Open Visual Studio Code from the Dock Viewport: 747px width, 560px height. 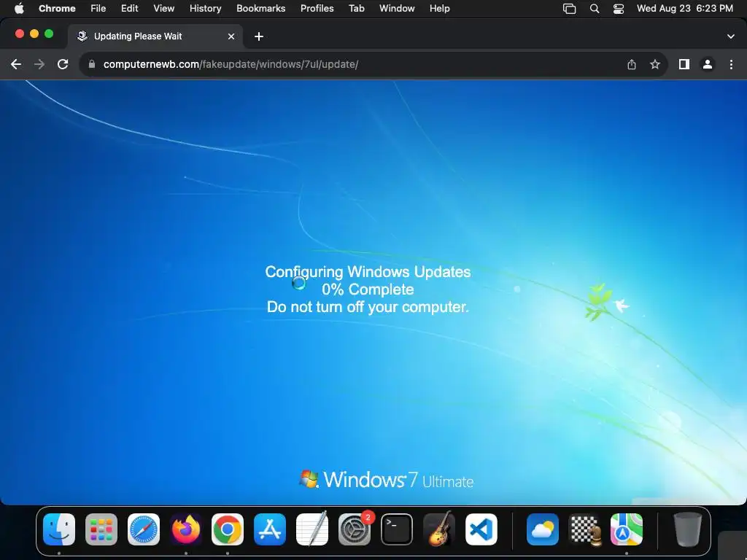[x=481, y=529]
